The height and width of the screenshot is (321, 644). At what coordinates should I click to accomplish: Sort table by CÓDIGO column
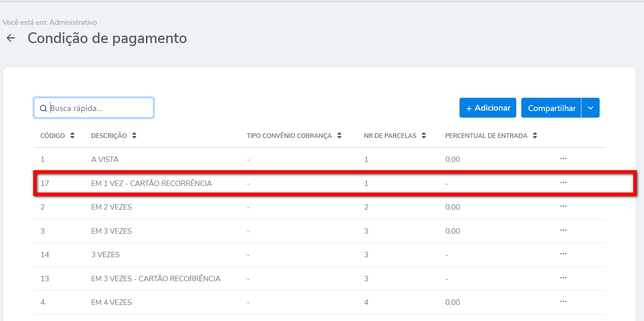pyautogui.click(x=73, y=136)
